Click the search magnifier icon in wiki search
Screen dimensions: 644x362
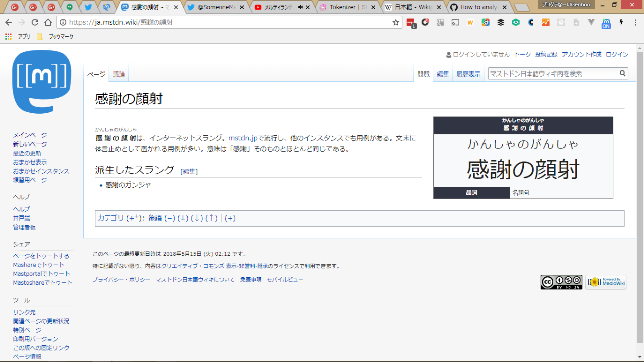point(623,74)
